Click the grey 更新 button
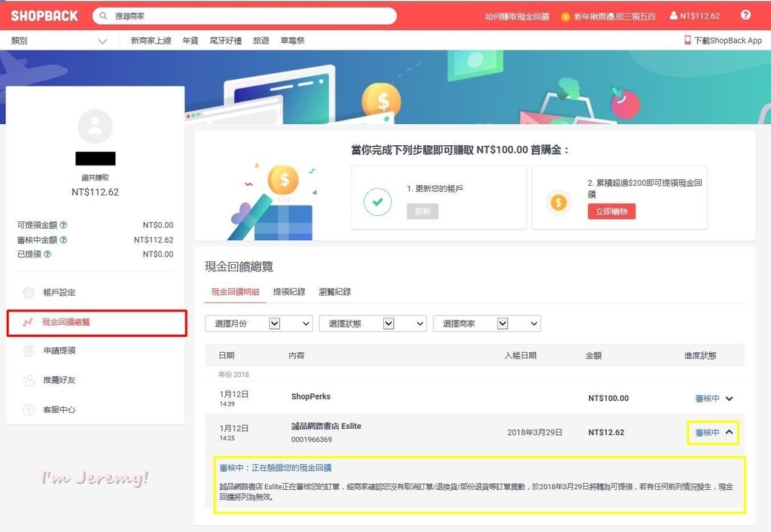The width and height of the screenshot is (771, 532). coord(422,211)
